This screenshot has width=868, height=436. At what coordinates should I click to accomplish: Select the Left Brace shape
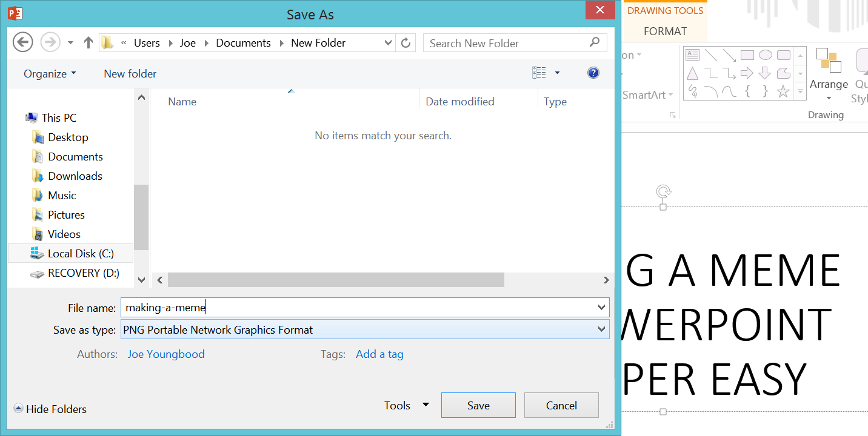(747, 91)
